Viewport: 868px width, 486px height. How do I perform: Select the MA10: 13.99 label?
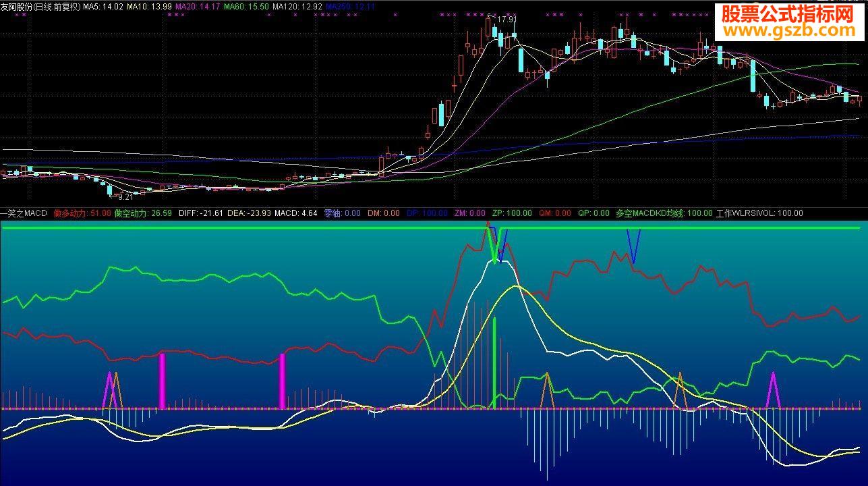click(x=149, y=6)
